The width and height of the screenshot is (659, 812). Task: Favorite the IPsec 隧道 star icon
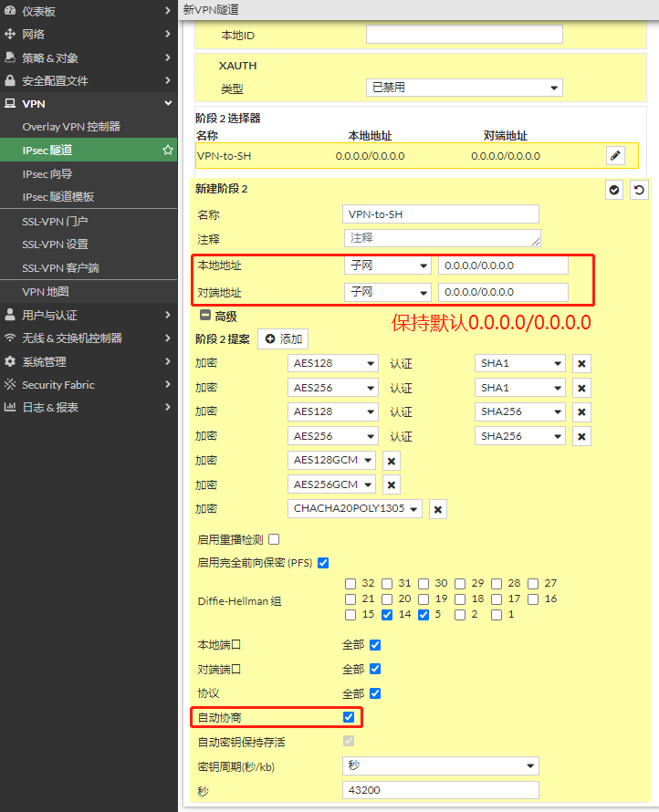coord(167,150)
